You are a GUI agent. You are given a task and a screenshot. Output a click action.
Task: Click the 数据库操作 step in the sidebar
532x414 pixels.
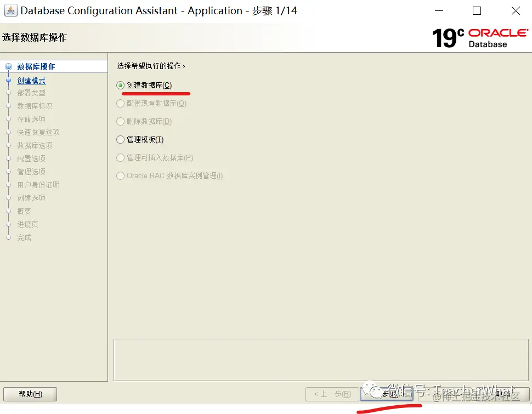(36, 66)
